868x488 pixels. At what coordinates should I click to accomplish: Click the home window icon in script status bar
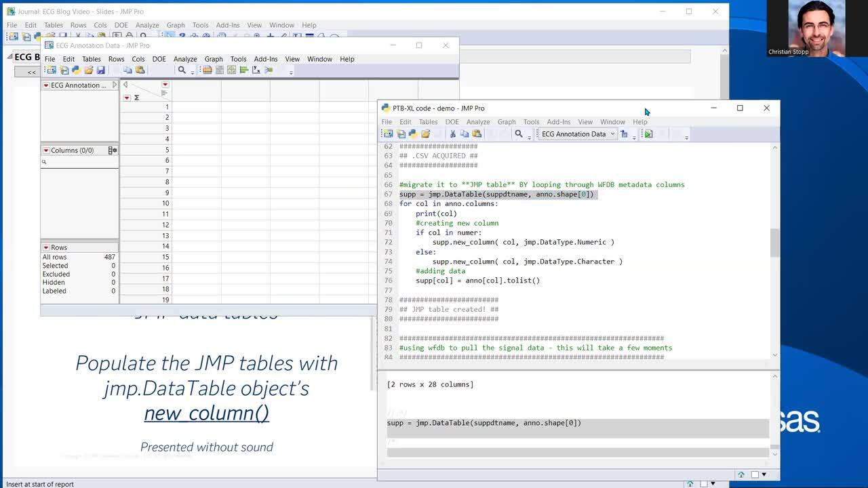741,475
